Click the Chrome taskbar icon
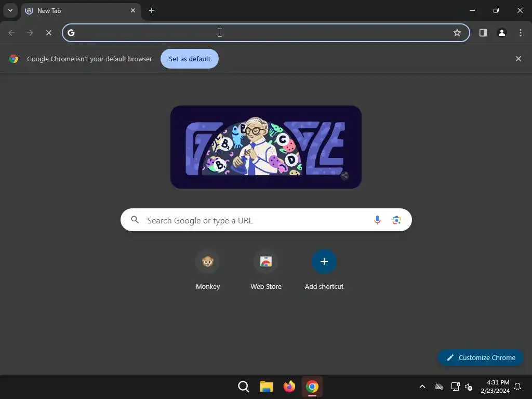This screenshot has width=532, height=399. (312, 387)
